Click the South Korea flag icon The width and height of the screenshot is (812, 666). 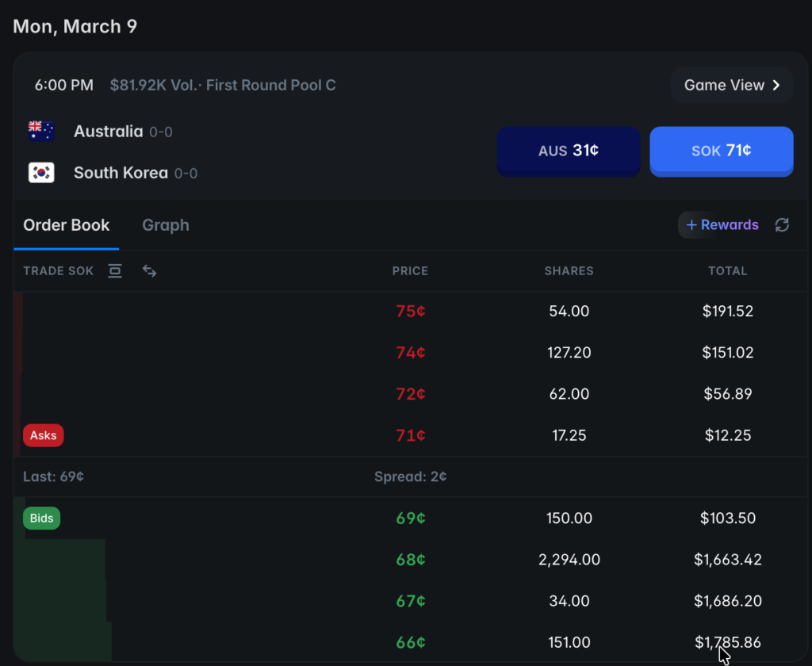tap(41, 173)
